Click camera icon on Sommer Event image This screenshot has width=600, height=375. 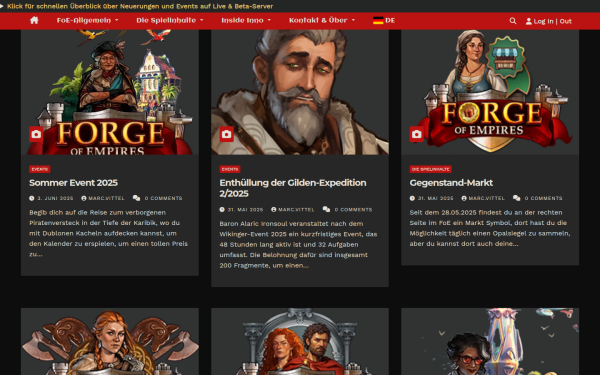click(x=36, y=134)
